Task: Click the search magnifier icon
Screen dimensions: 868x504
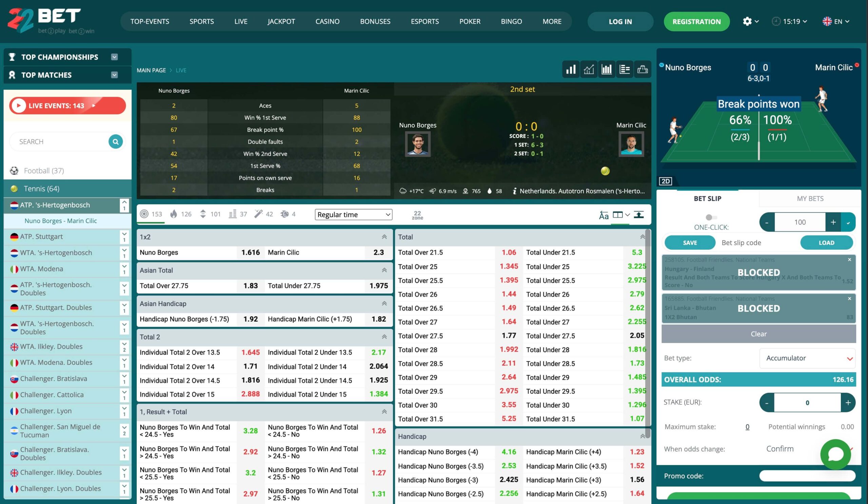Action: [x=115, y=142]
